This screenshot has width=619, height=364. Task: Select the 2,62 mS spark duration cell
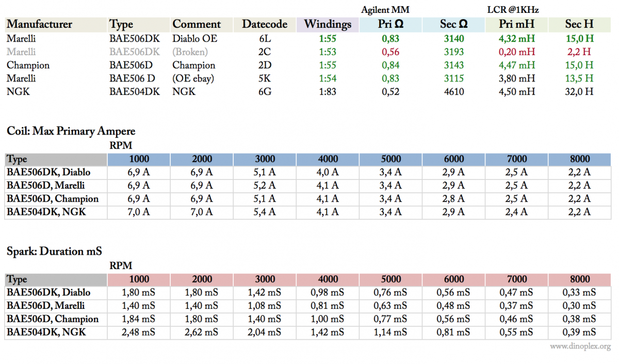[x=202, y=333]
